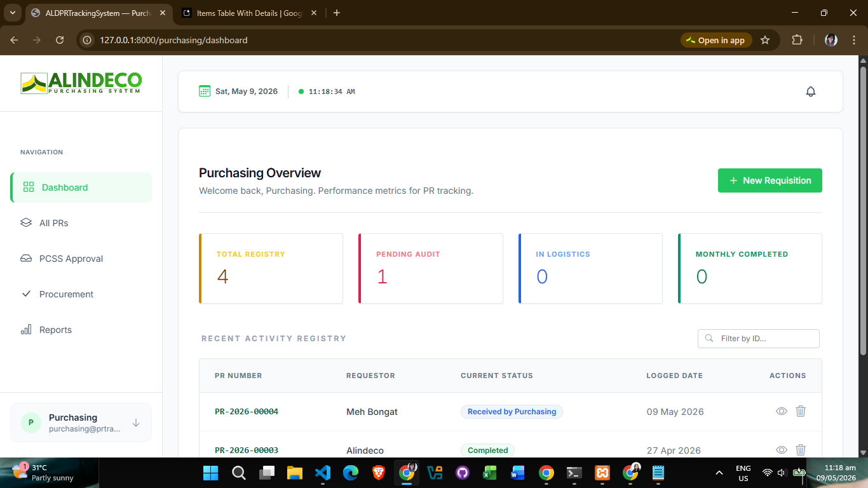Viewport: 868px width, 488px height.
Task: Click the Filter by ID search field
Action: 759,339
